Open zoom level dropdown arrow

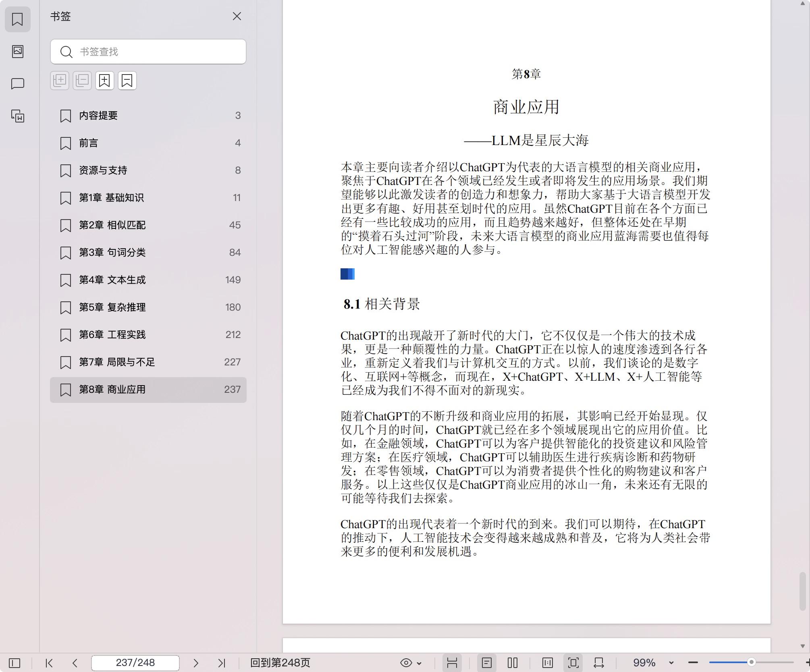[x=671, y=663]
